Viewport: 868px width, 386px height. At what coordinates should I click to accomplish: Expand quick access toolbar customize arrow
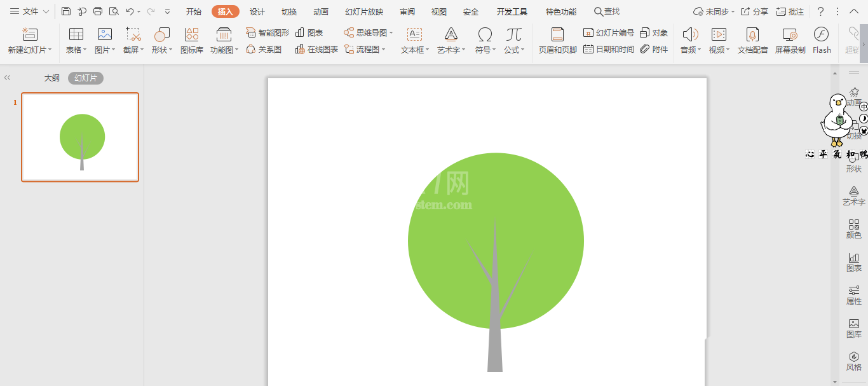pyautogui.click(x=167, y=11)
